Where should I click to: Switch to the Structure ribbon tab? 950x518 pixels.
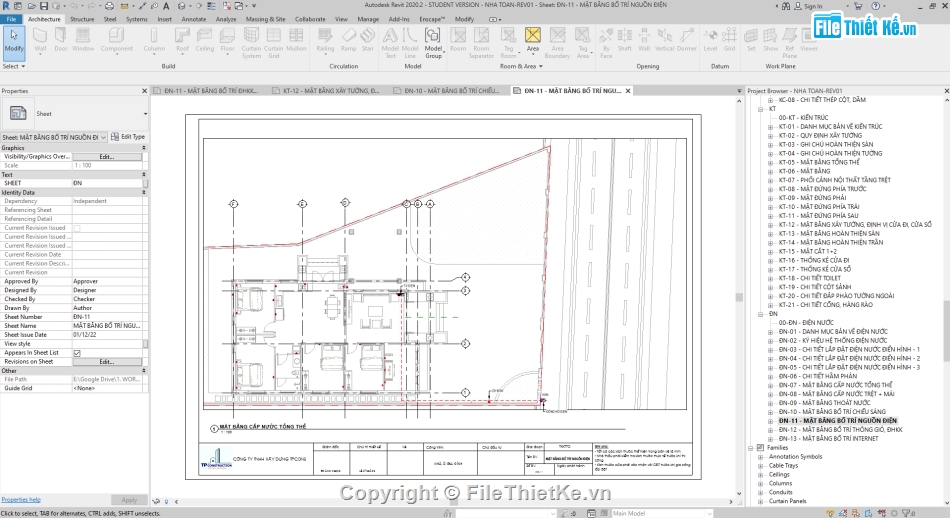click(x=82, y=19)
